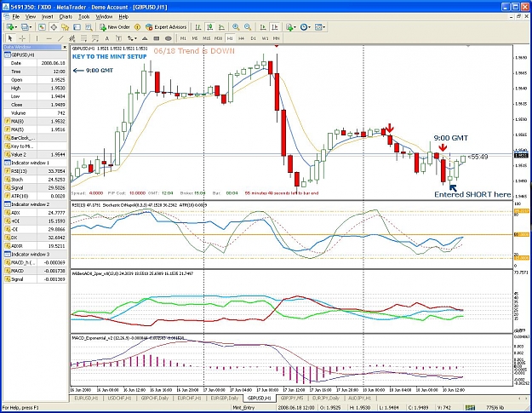
Task: Switch to the GBPJPY,M5 chart tab
Action: 292,398
